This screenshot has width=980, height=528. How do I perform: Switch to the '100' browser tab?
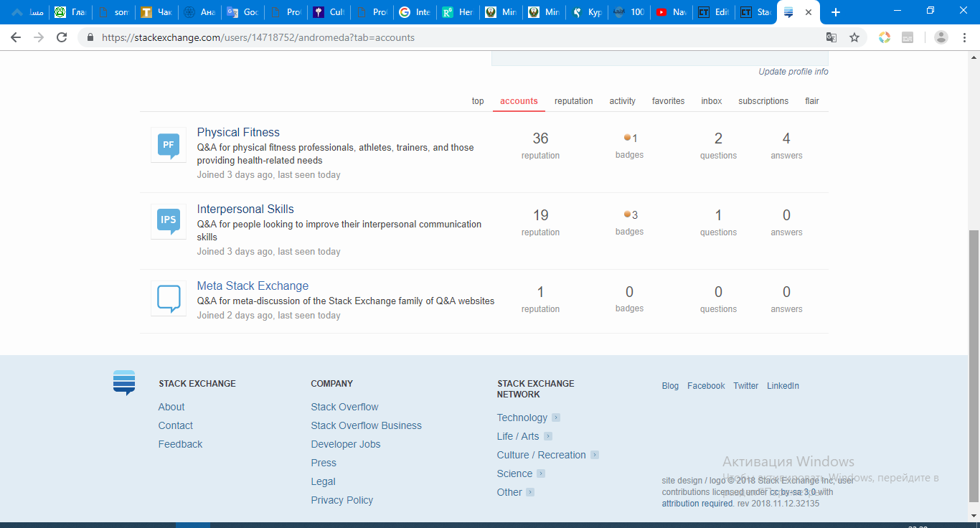(627, 12)
